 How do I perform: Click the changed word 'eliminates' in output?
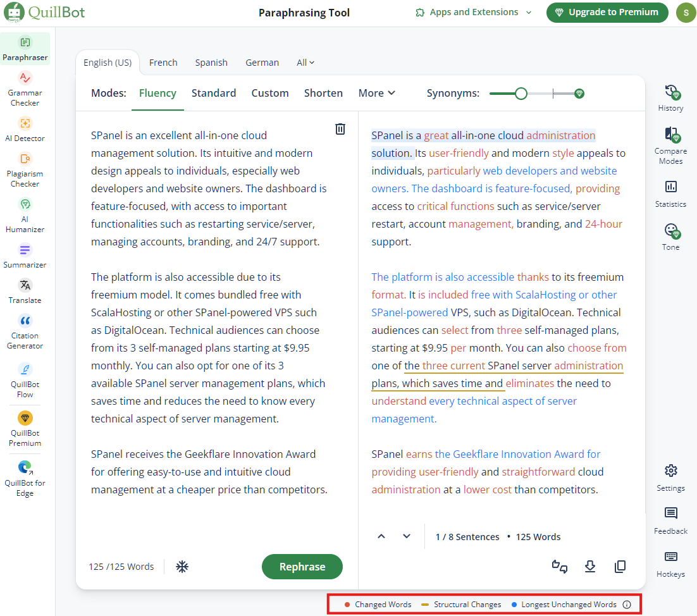coord(530,383)
